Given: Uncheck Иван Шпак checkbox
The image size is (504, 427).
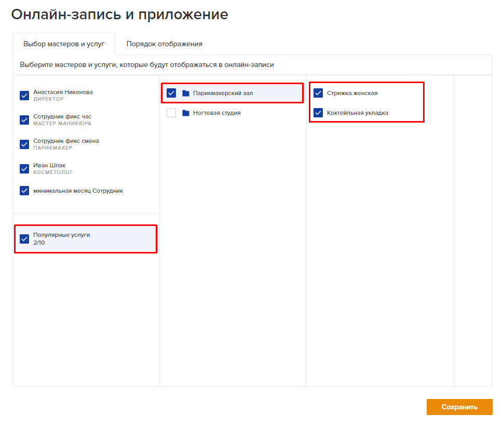Looking at the screenshot, I should tap(24, 169).
